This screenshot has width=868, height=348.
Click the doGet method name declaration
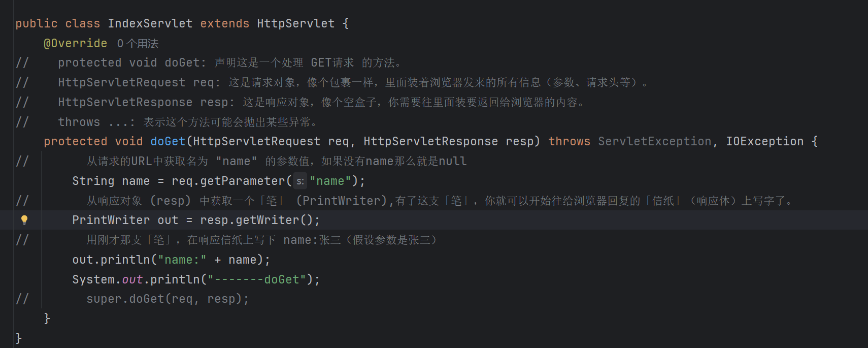[168, 142]
